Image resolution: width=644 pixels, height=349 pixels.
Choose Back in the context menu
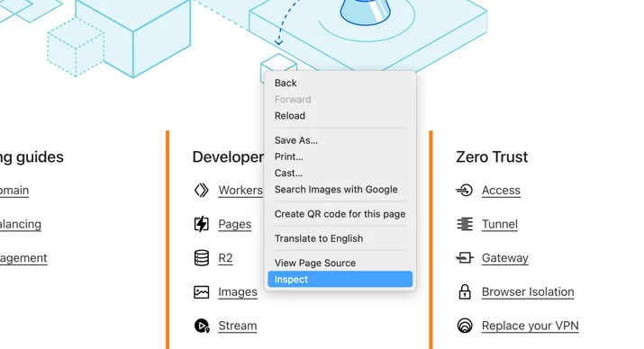(340, 83)
